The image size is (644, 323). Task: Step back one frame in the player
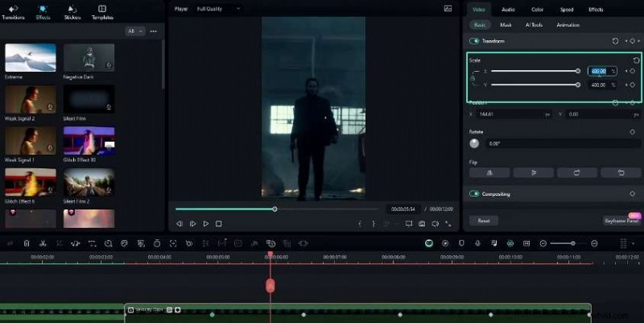pos(179,224)
